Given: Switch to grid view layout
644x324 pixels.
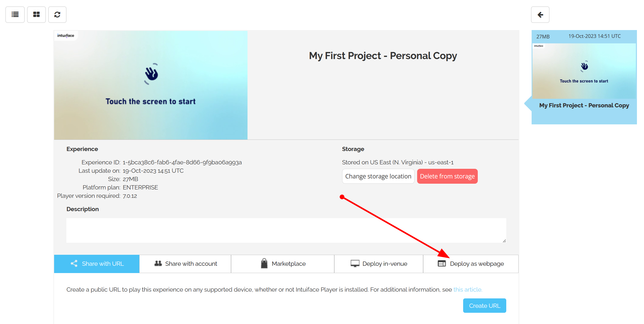Looking at the screenshot, I should pyautogui.click(x=36, y=14).
